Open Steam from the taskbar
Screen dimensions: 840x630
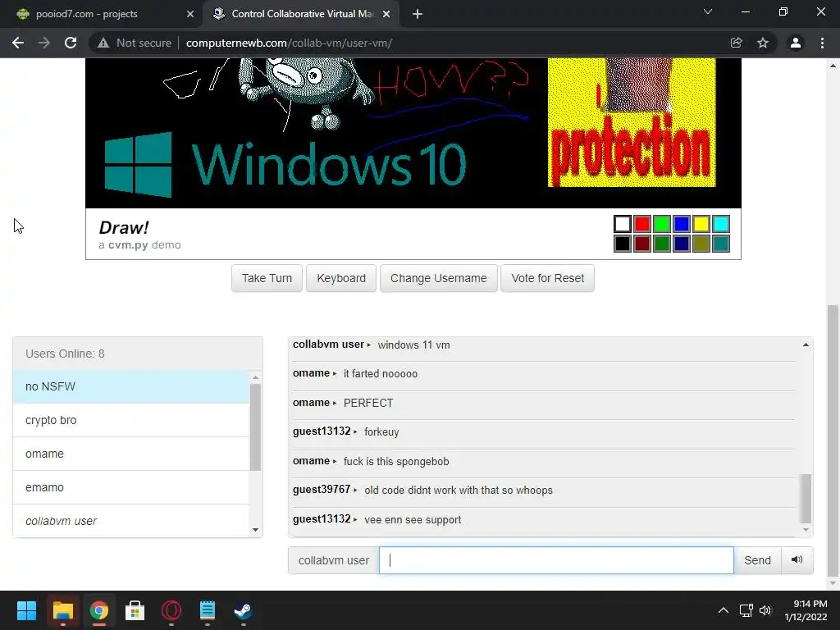point(243,610)
